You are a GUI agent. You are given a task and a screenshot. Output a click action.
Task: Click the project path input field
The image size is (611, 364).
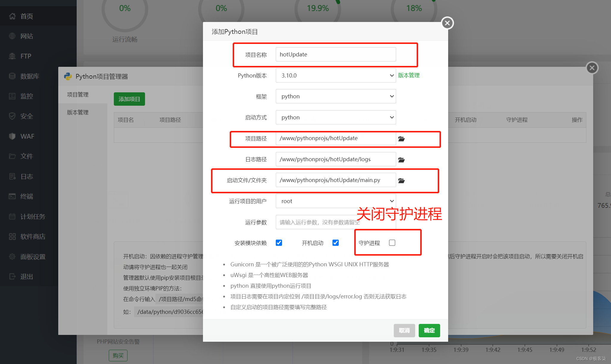coord(336,138)
